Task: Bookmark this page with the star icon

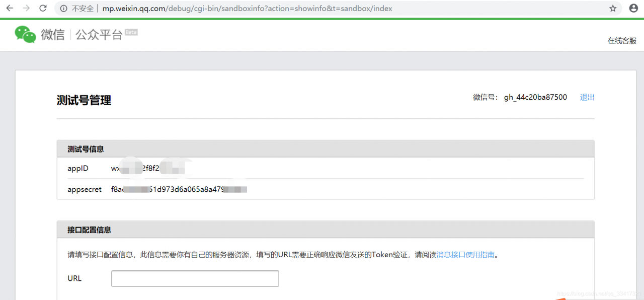Action: (x=613, y=9)
